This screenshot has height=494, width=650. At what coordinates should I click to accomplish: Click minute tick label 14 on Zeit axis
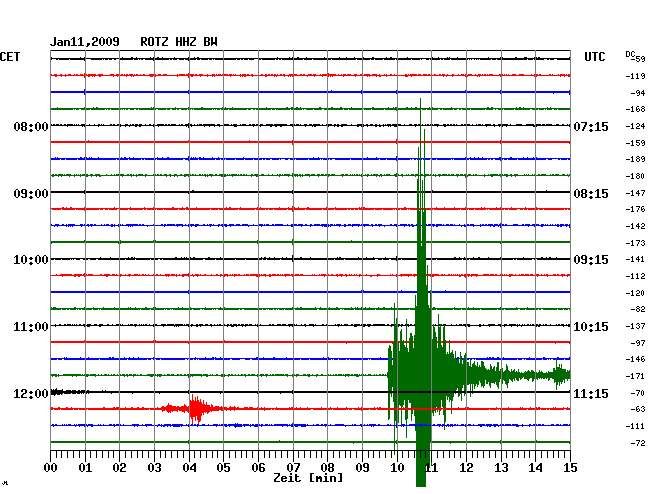(x=536, y=468)
